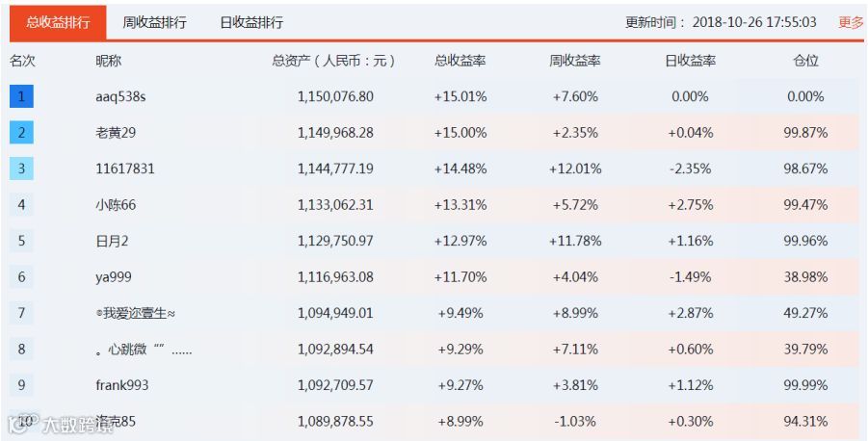Switch to the 周收益排行 tab

(x=155, y=22)
